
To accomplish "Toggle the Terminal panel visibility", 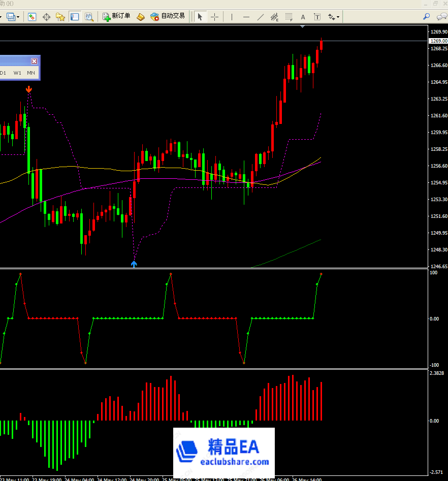I will (x=75, y=17).
